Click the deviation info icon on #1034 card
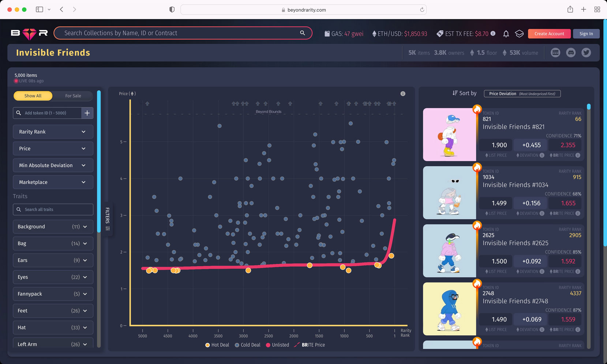607x364 pixels. click(542, 213)
